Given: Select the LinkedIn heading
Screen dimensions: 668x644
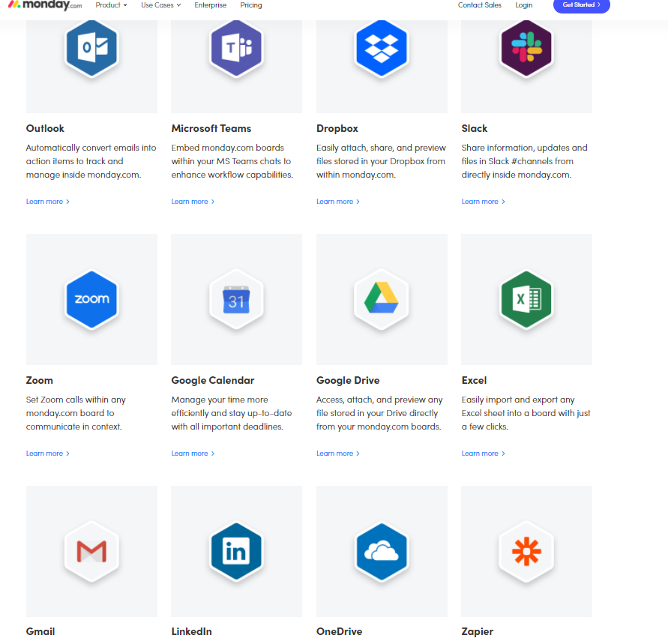Looking at the screenshot, I should coord(191,632).
